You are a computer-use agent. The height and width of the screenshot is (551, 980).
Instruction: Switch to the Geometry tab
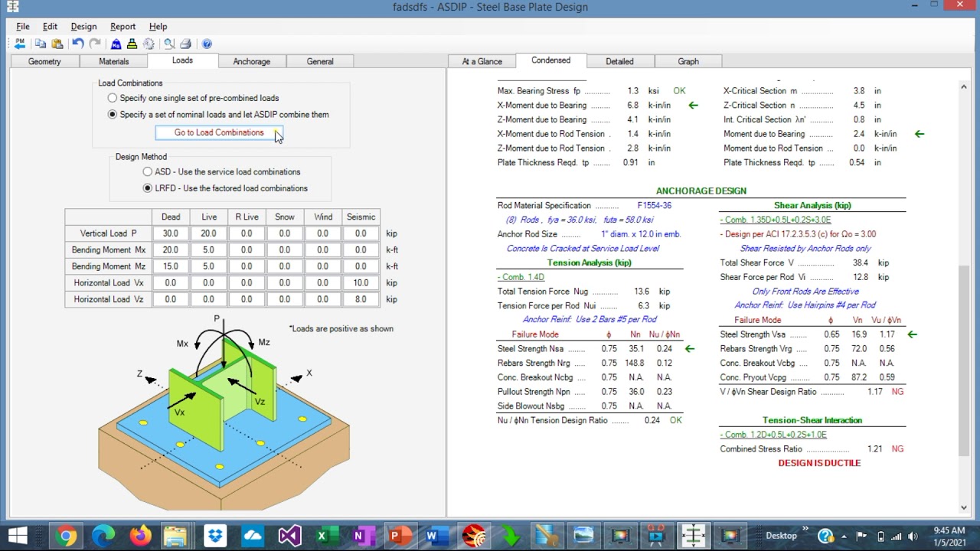point(44,61)
